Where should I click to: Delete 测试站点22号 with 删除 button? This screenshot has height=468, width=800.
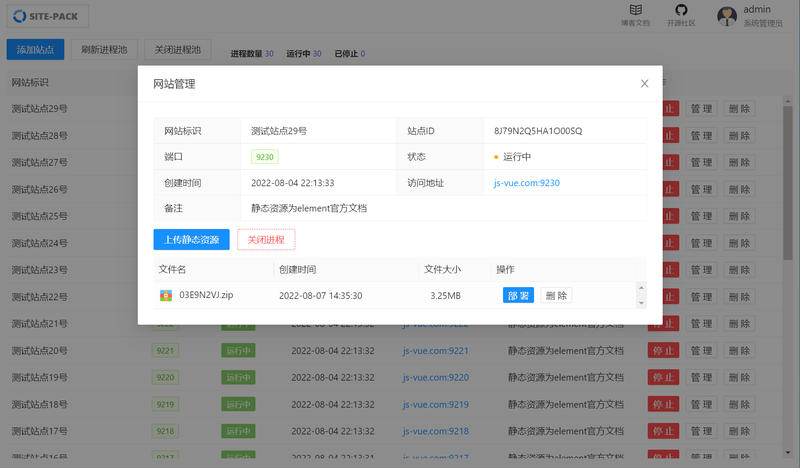739,297
